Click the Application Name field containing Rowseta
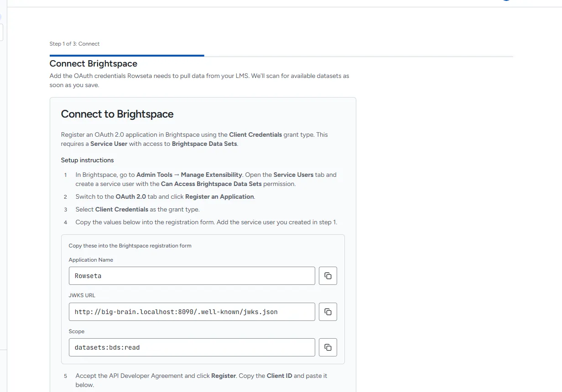The width and height of the screenshot is (562, 392). click(x=192, y=276)
